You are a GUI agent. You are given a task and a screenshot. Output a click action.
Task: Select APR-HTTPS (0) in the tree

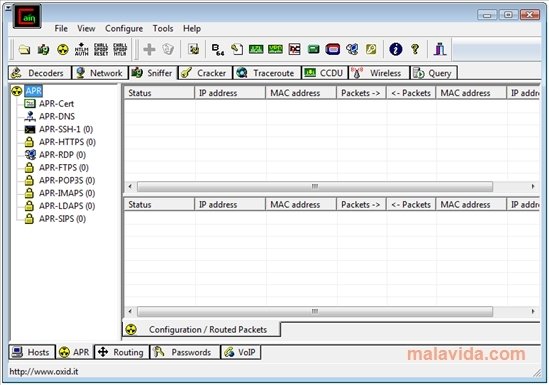[67, 142]
